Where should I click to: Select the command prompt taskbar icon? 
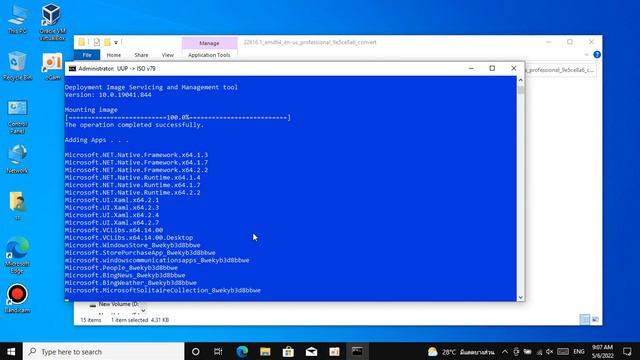(357, 351)
